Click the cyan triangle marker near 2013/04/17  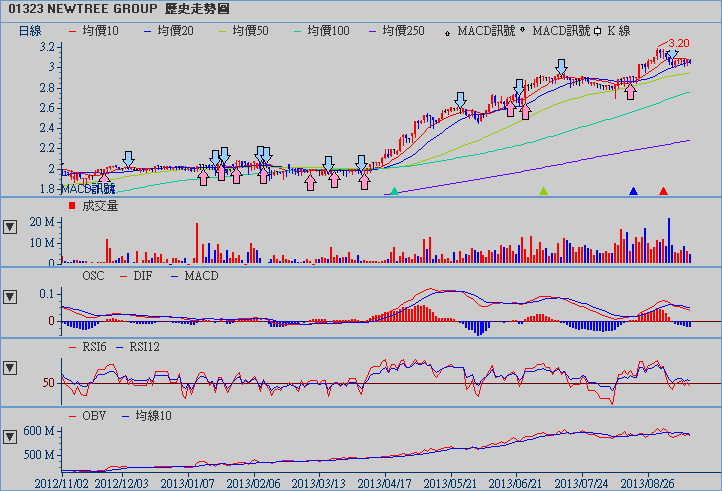395,190
